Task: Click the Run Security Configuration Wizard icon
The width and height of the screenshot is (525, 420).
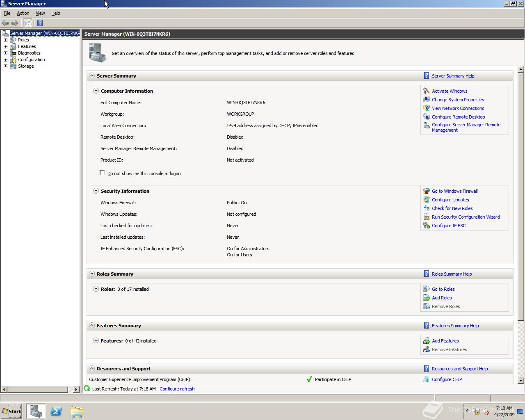Action: point(427,217)
